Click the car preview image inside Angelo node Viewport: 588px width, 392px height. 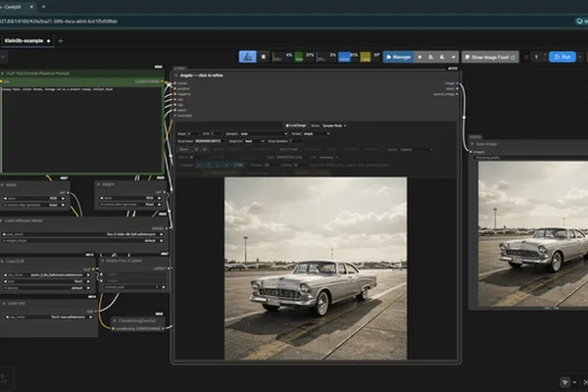pos(316,269)
